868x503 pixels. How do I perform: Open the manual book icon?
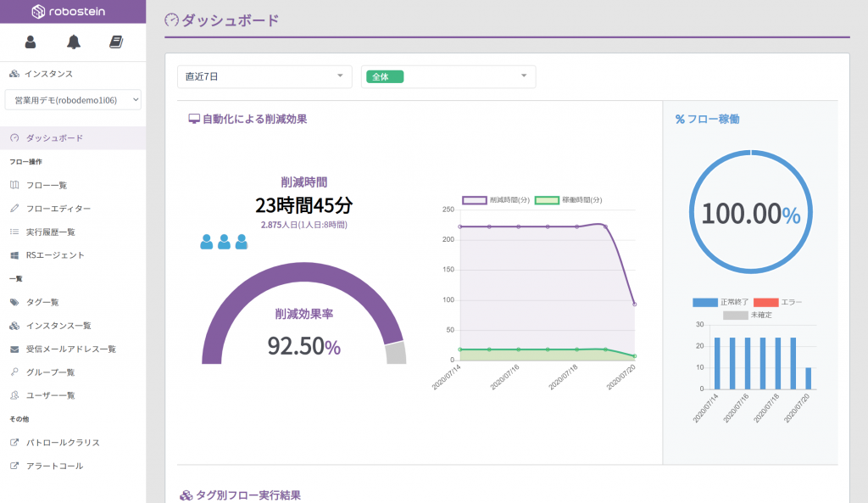click(116, 42)
